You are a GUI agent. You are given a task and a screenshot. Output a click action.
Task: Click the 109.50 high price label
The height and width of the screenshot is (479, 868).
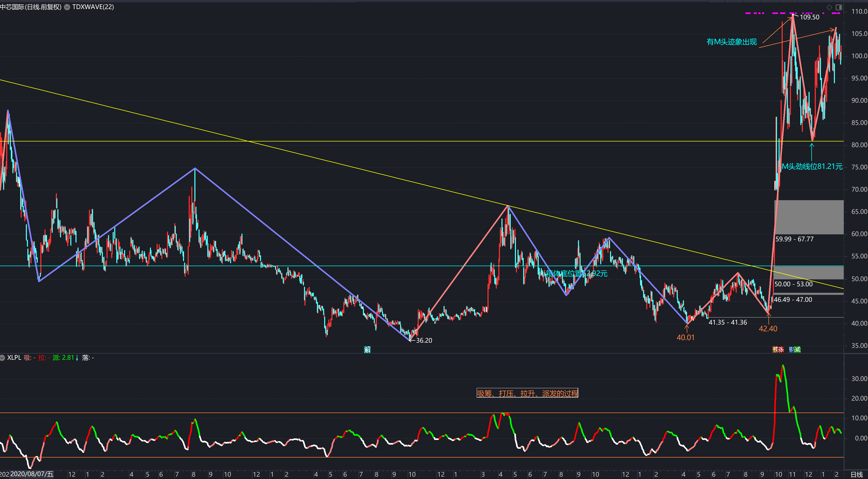(x=809, y=17)
